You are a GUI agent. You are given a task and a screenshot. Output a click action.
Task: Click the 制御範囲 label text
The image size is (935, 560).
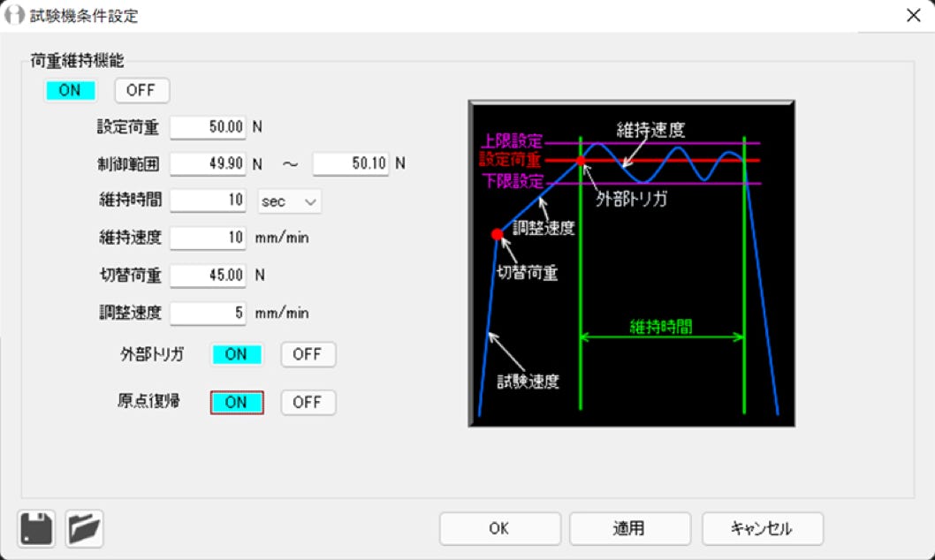[128, 163]
